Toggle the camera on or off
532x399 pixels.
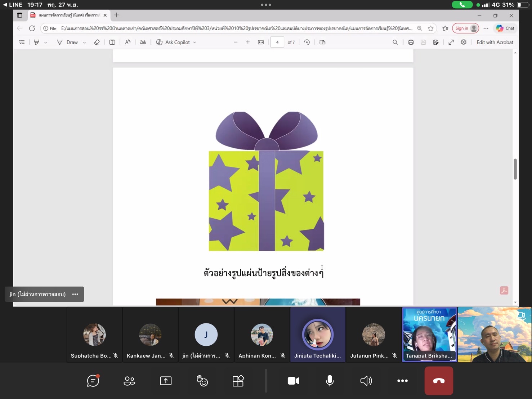coord(293,381)
